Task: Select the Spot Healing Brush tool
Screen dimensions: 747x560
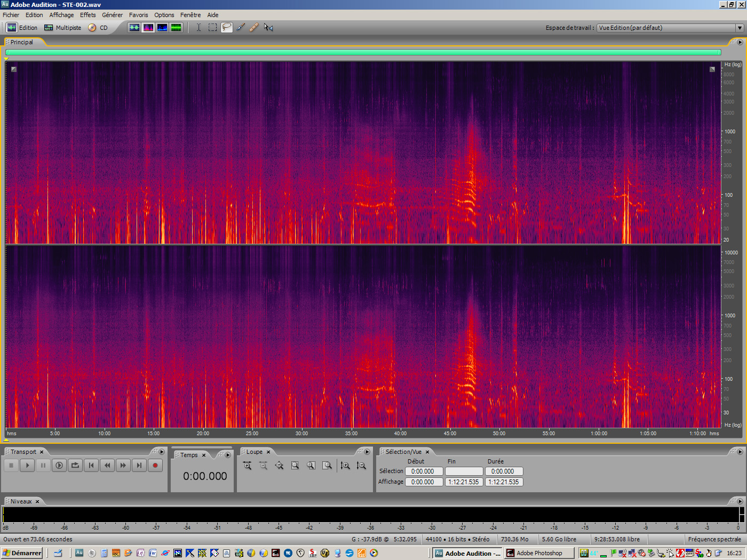Action: 254,27
